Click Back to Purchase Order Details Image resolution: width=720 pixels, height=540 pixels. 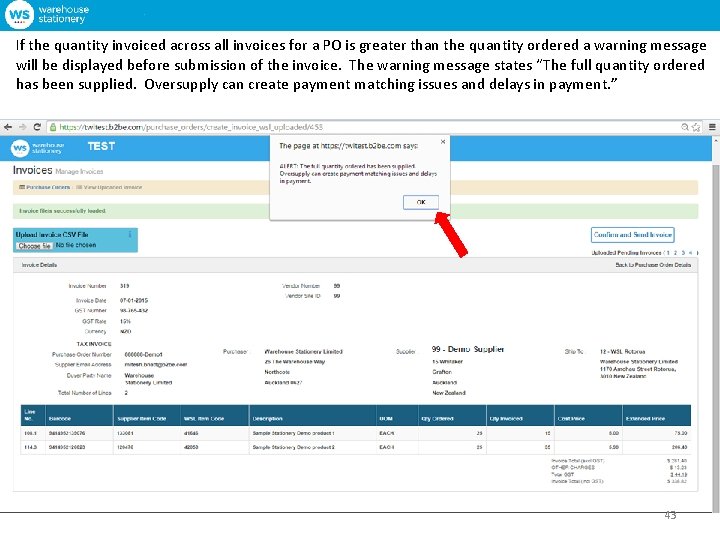click(653, 265)
